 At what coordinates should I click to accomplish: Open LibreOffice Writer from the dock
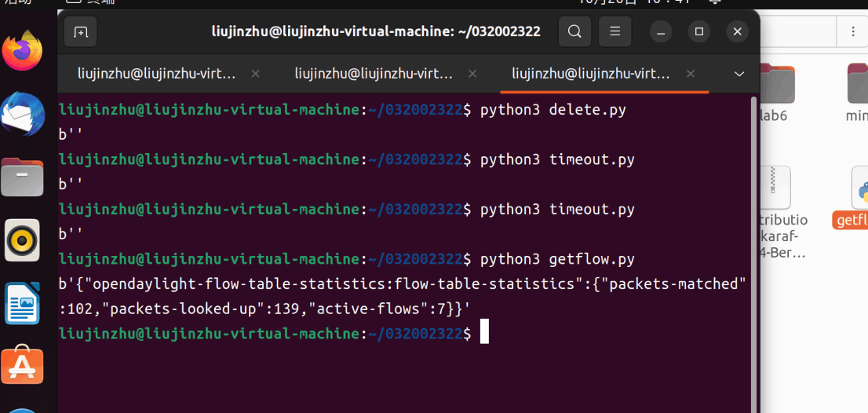coord(22,304)
